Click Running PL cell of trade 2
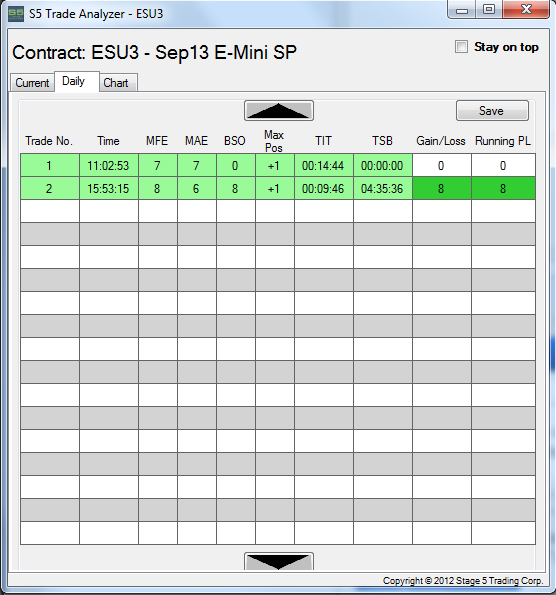556x595 pixels. pyautogui.click(x=503, y=189)
